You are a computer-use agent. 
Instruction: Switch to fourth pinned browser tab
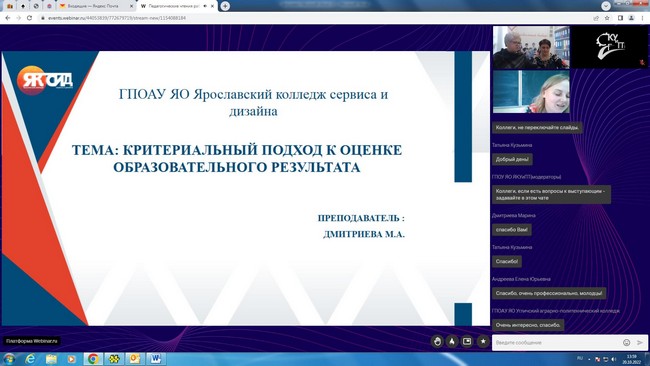49,6
